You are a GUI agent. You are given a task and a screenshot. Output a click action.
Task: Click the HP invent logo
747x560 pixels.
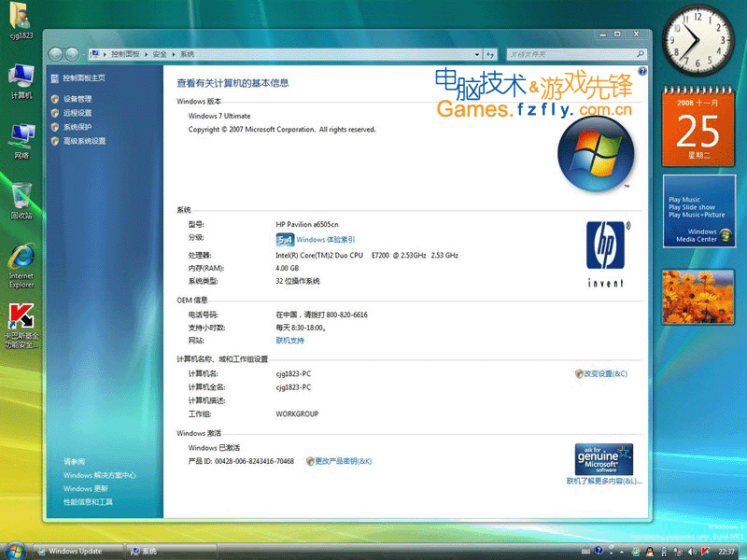(x=605, y=254)
